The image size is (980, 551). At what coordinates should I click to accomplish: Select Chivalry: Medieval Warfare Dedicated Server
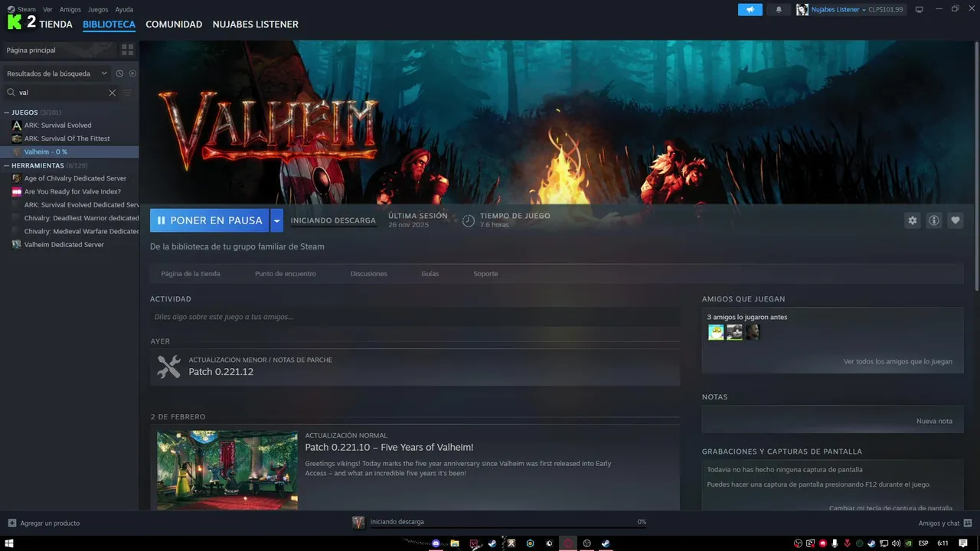click(x=69, y=231)
